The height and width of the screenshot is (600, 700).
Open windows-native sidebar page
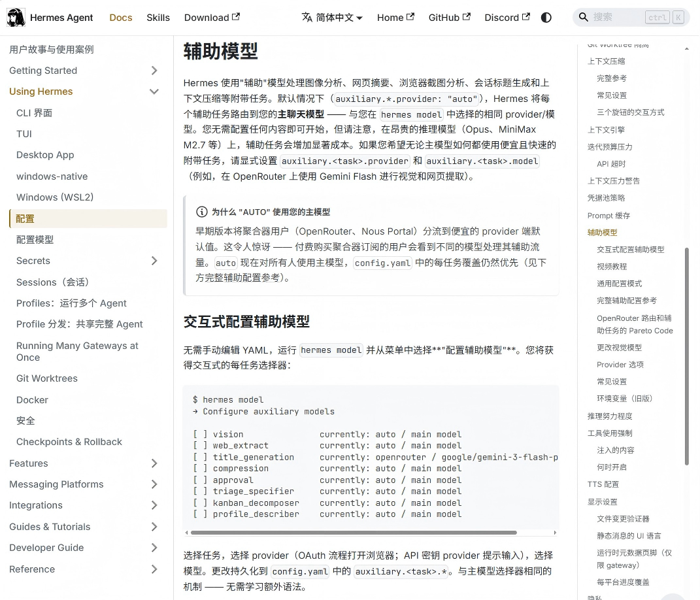click(x=52, y=176)
